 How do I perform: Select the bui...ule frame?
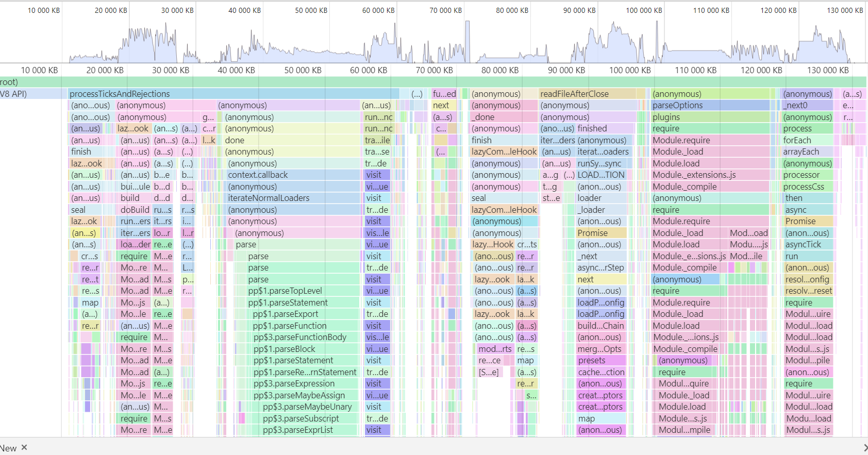pyautogui.click(x=135, y=187)
